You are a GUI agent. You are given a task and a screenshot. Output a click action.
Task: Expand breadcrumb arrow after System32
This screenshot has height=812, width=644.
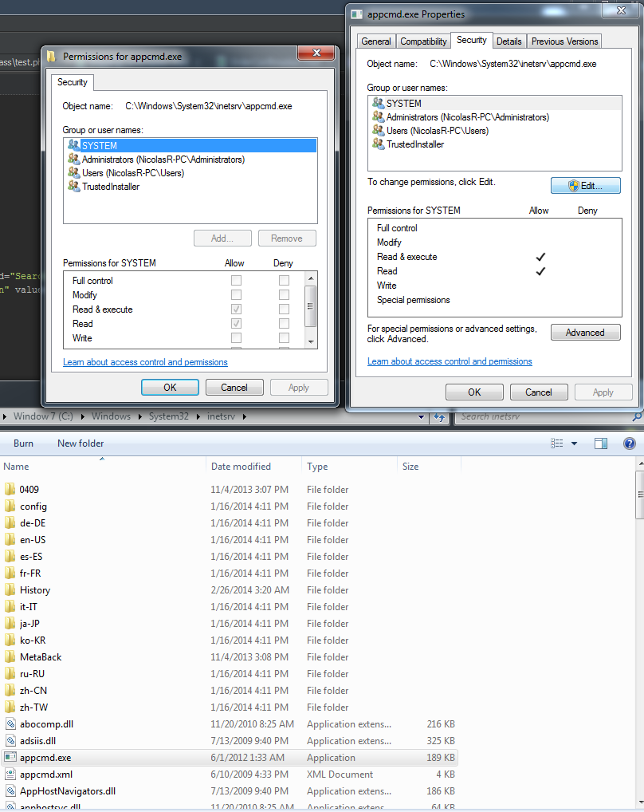[198, 416]
